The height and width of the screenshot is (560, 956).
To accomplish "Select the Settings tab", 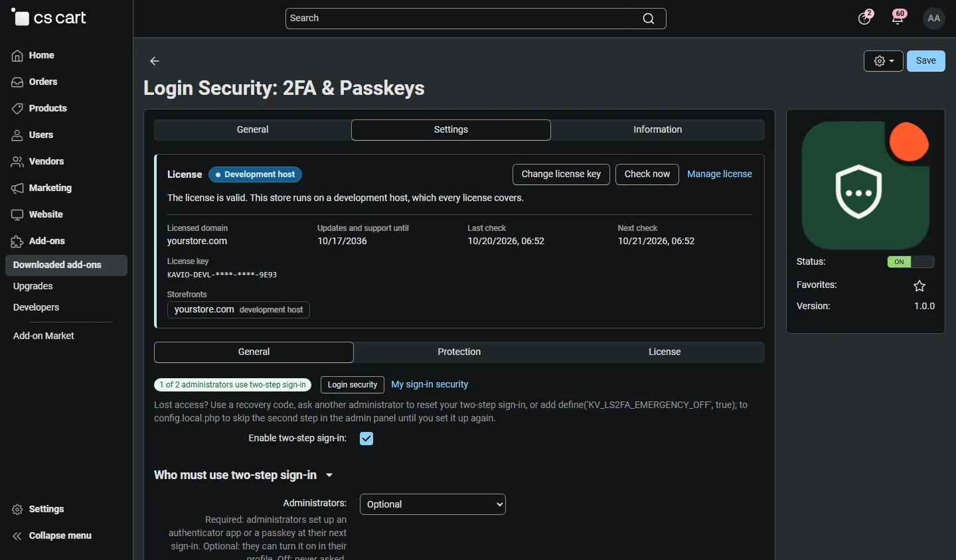I will point(451,130).
